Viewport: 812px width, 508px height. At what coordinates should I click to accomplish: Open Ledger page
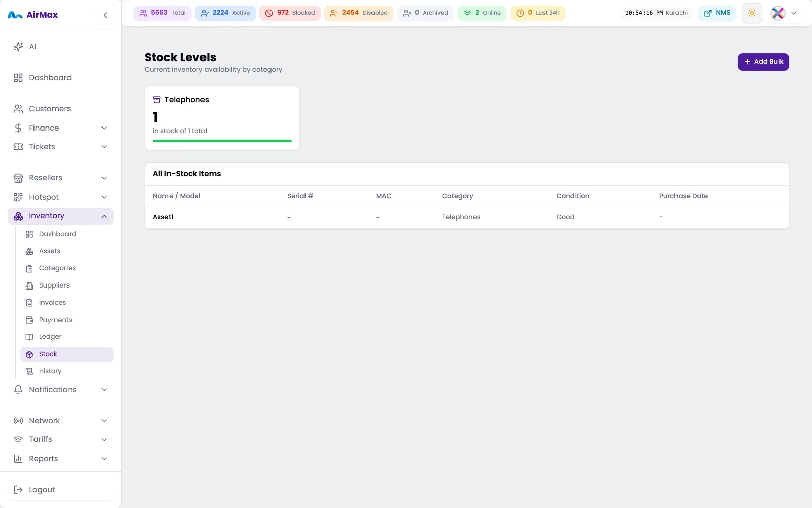click(66, 337)
